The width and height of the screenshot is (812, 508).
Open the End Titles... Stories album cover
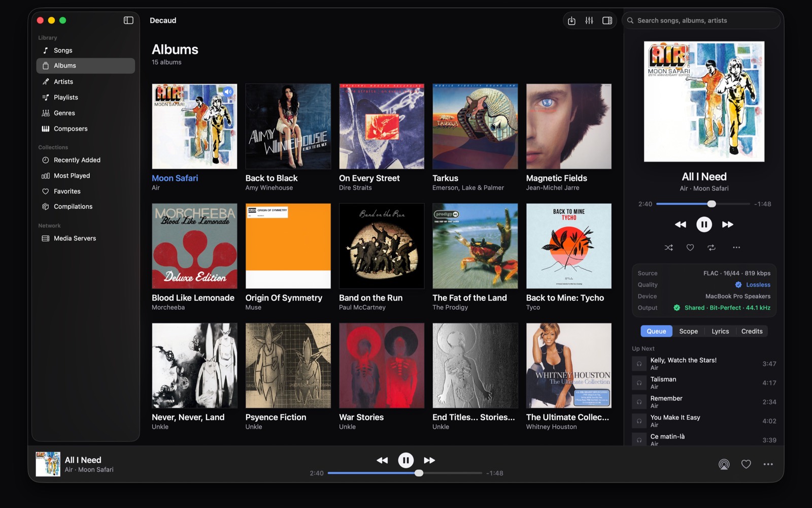pyautogui.click(x=475, y=366)
